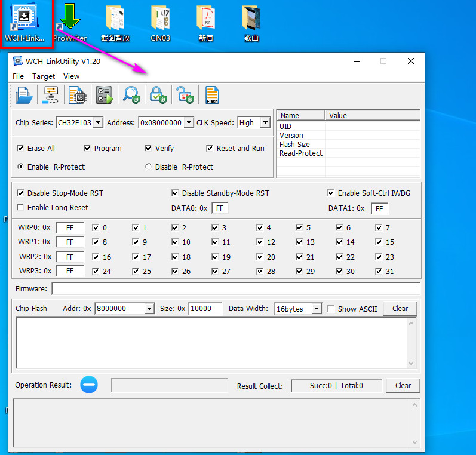
Task: Click Clear button beside Show ASCII
Action: [x=400, y=308]
